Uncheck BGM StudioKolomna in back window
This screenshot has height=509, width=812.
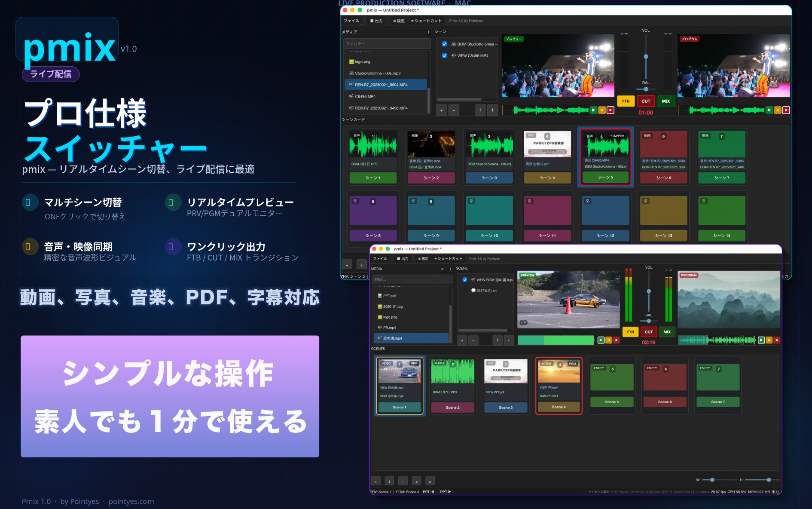tap(444, 44)
